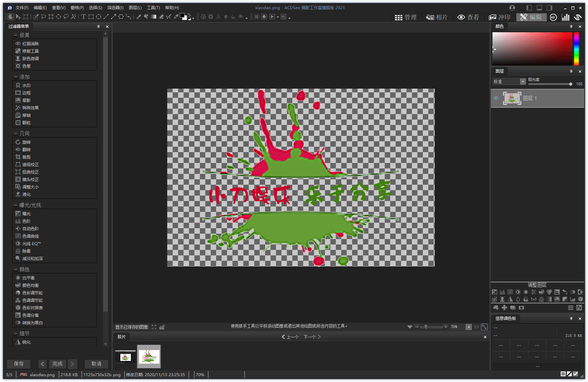Open the layer blend mode dropdown showing 标准
The height and width of the screenshot is (382, 588).
[523, 81]
